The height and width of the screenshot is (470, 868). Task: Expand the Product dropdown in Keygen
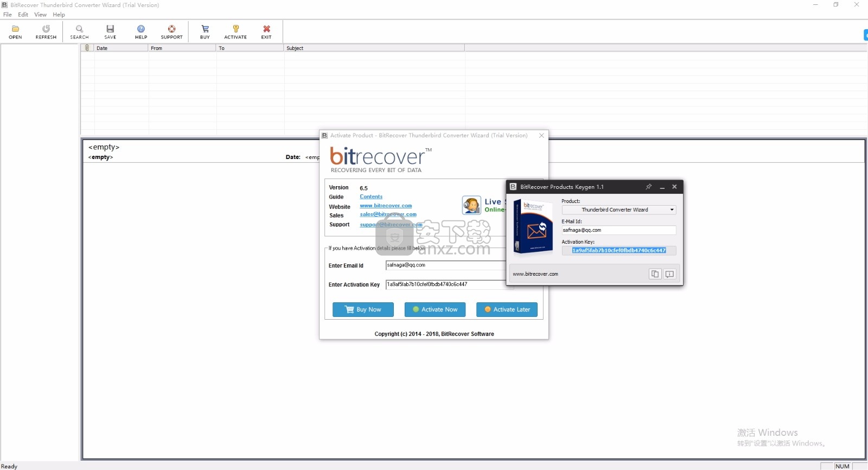point(672,209)
